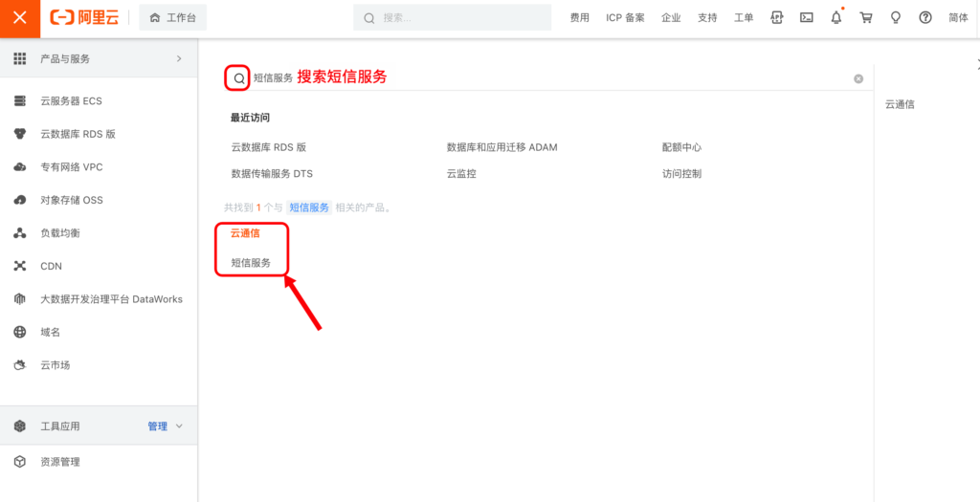Image resolution: width=980 pixels, height=502 pixels.
Task: Click the 域名 globe icon
Action: click(20, 332)
